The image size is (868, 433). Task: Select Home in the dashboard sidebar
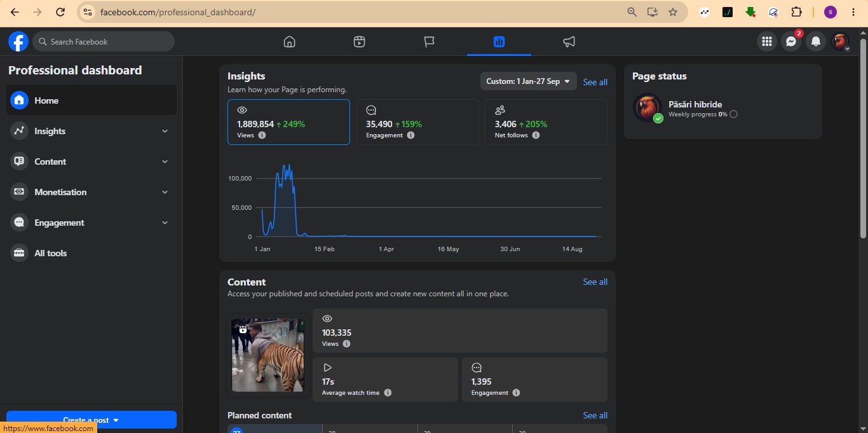[92, 100]
